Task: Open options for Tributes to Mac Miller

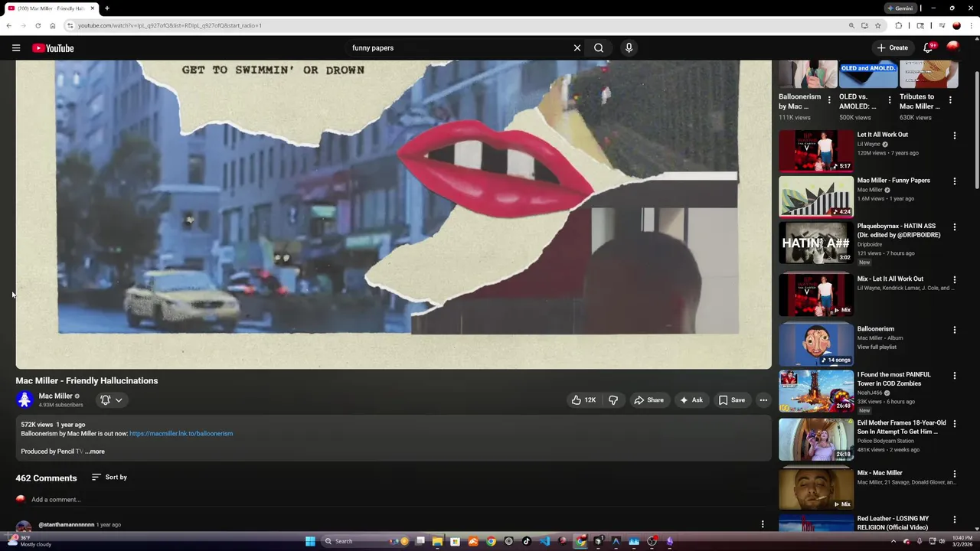Action: tap(950, 100)
